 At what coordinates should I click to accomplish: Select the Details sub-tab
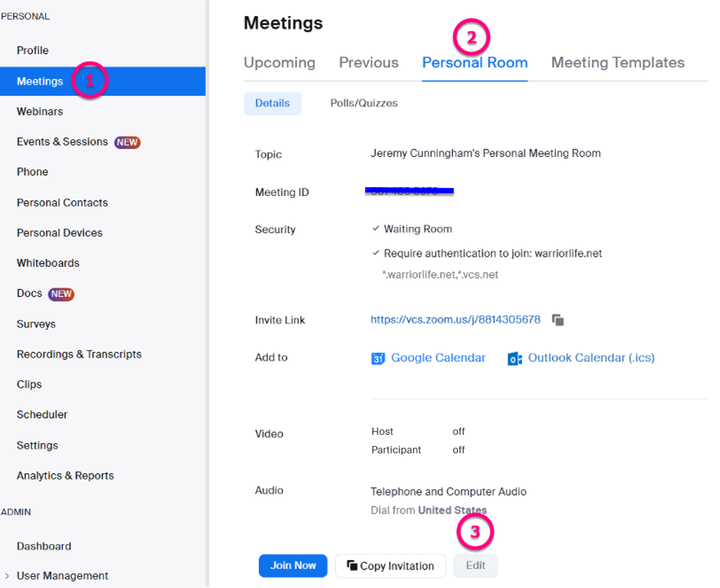pyautogui.click(x=272, y=104)
